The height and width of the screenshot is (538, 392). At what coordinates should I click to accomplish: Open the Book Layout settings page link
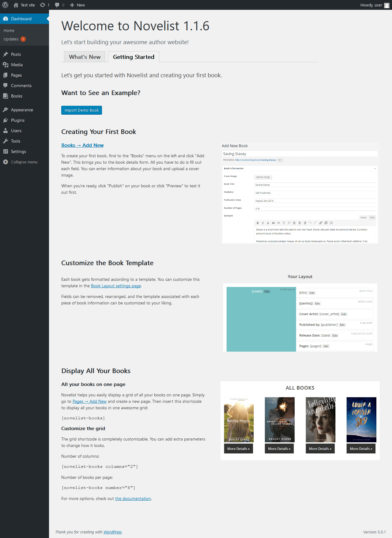[x=116, y=286]
